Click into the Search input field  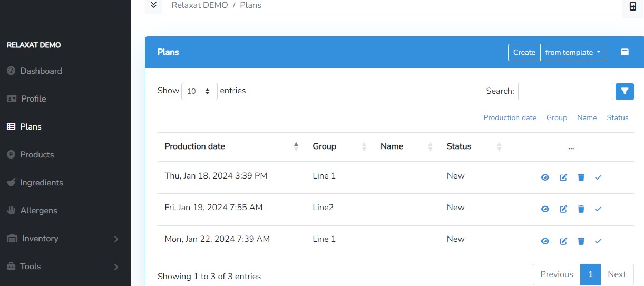565,91
